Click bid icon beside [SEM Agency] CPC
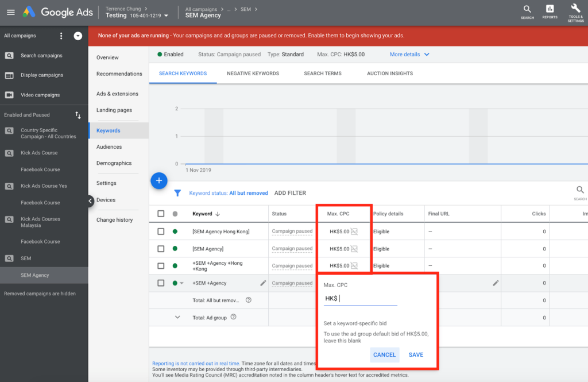The image size is (588, 382). point(354,248)
